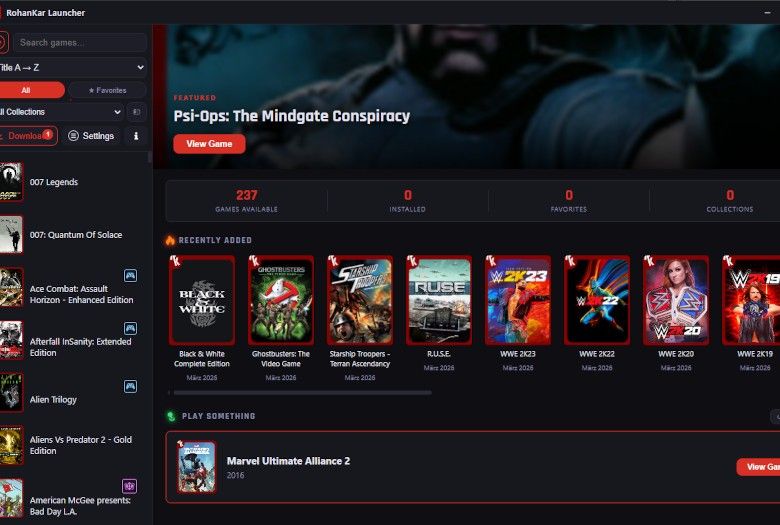Click the Recently Added horizontal scrollbar
Viewport: 780px width, 525px height.
pyautogui.click(x=300, y=393)
